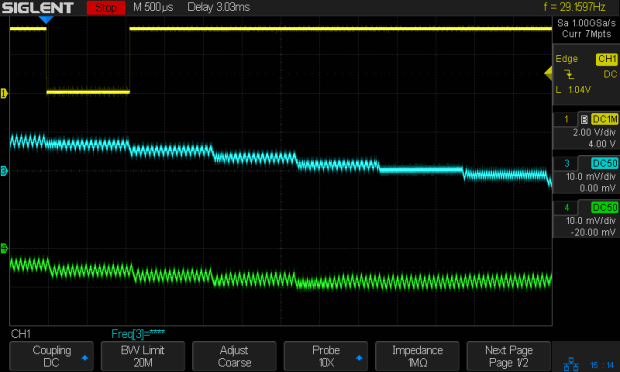Click the Probe softkey blue arrow

click(359, 358)
